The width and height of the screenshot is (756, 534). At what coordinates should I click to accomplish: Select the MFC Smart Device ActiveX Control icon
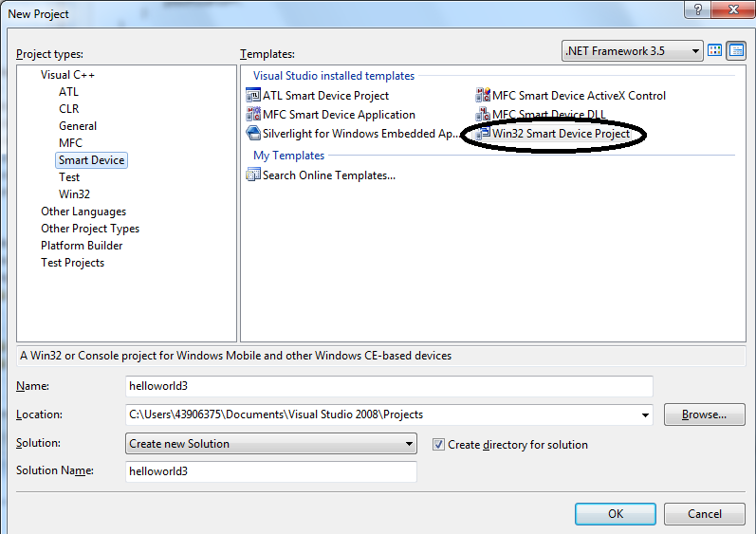483,96
